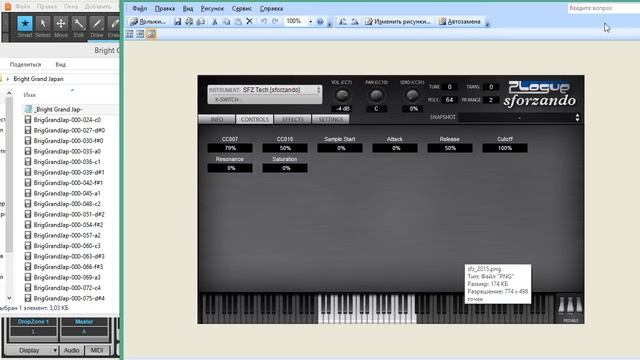
Task: Open the Рисунок menu
Action: pyautogui.click(x=212, y=9)
